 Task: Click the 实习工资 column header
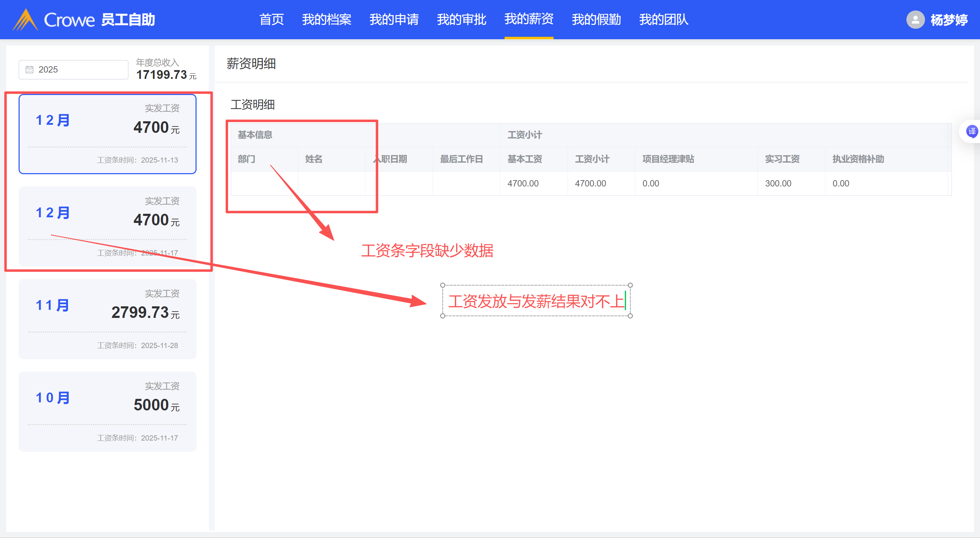click(x=782, y=159)
